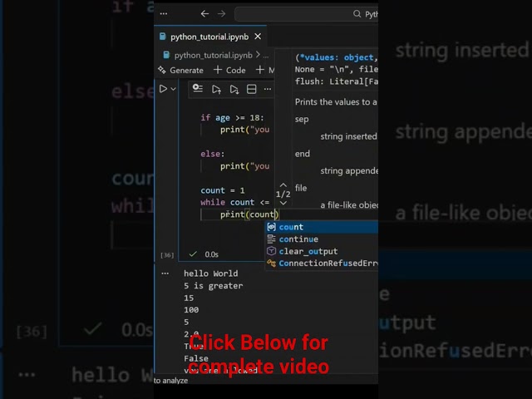Viewport: 532px width, 399px height.
Task: Click Run by Line icon
Action: coord(198,89)
